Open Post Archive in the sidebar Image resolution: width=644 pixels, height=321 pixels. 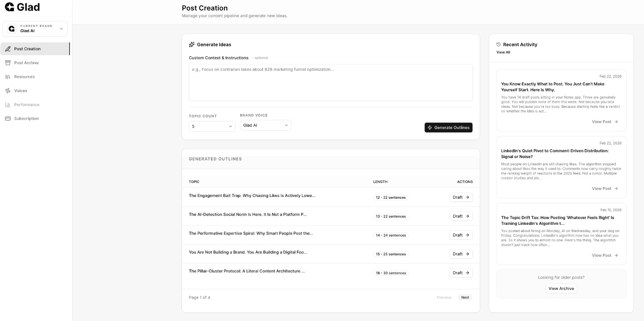tap(27, 63)
